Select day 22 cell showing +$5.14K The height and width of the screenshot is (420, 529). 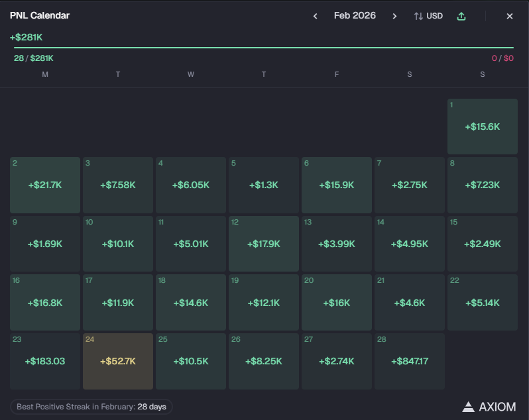coord(483,302)
